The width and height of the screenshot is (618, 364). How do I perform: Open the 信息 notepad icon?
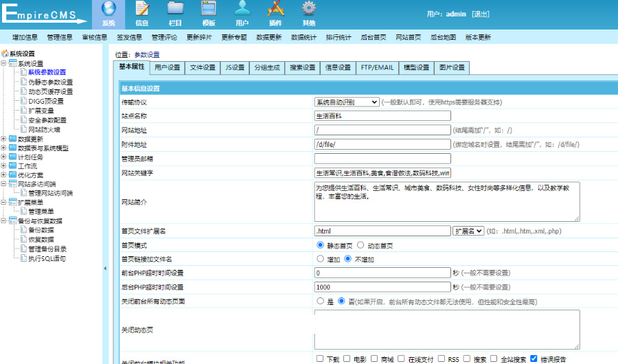141,10
